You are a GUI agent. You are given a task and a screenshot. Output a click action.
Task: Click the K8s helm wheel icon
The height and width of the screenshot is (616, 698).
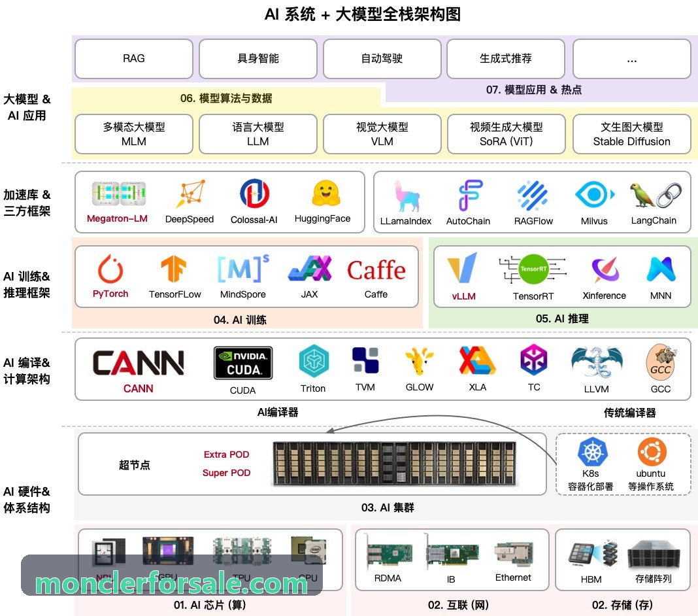(593, 452)
